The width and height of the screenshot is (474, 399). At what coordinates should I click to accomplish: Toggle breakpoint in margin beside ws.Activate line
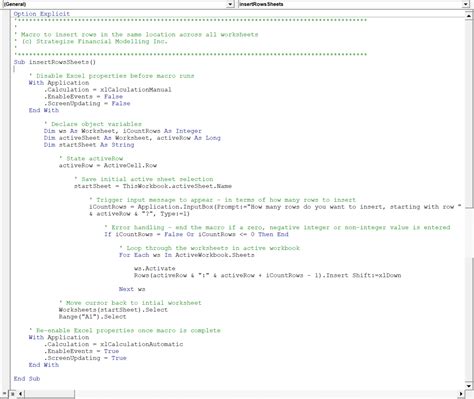click(6, 268)
